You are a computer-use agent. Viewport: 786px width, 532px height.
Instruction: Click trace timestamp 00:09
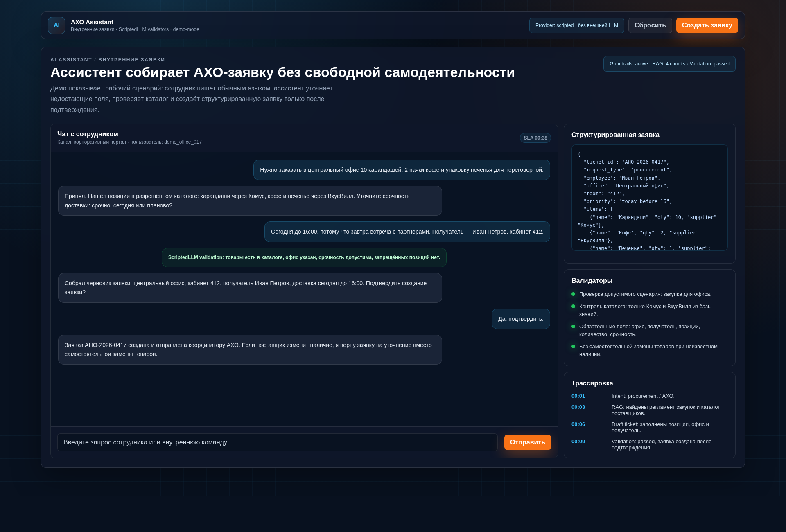(578, 442)
